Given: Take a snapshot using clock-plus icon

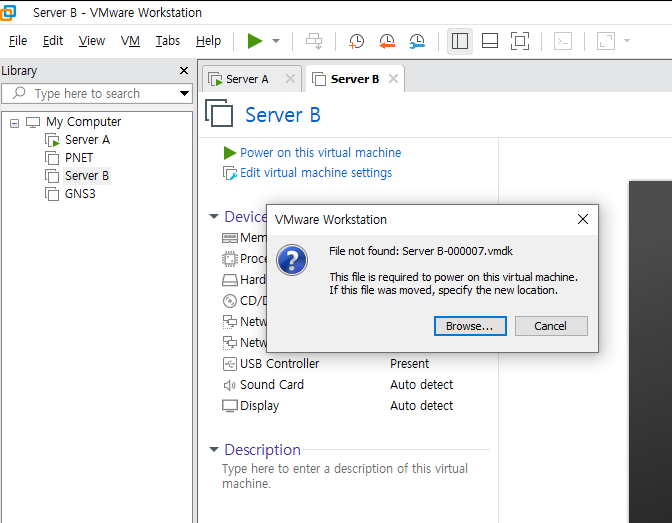Looking at the screenshot, I should coord(356,41).
